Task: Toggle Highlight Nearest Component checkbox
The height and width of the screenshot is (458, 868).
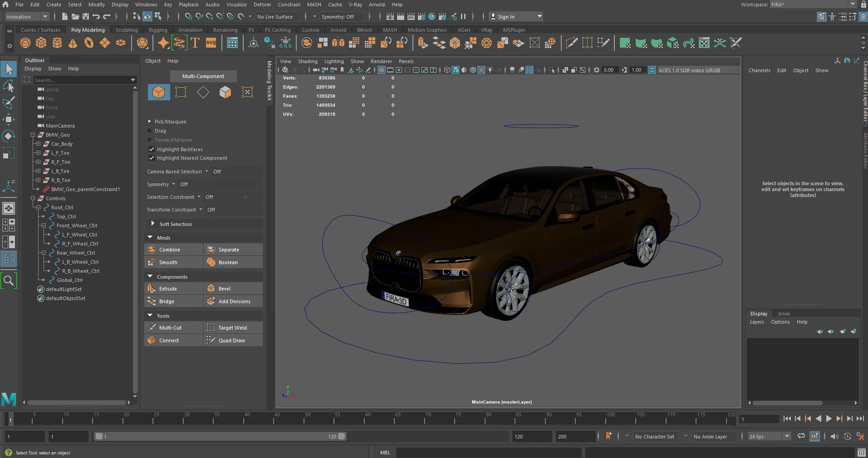Action: (152, 158)
